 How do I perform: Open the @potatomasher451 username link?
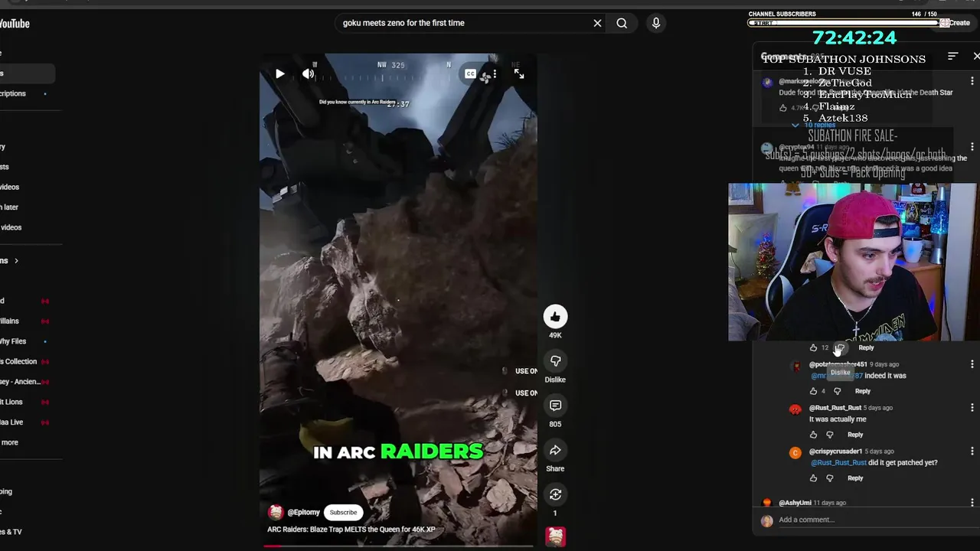click(838, 364)
